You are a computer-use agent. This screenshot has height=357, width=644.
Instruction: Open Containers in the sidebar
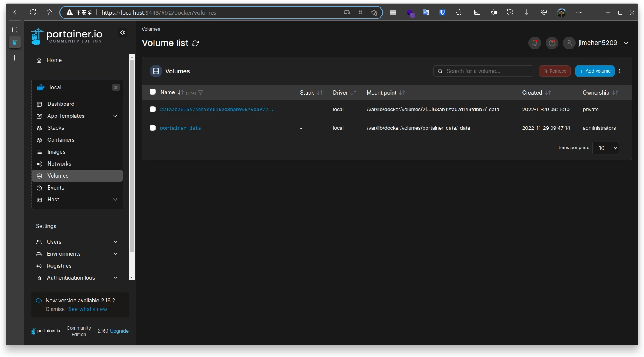[x=61, y=140]
